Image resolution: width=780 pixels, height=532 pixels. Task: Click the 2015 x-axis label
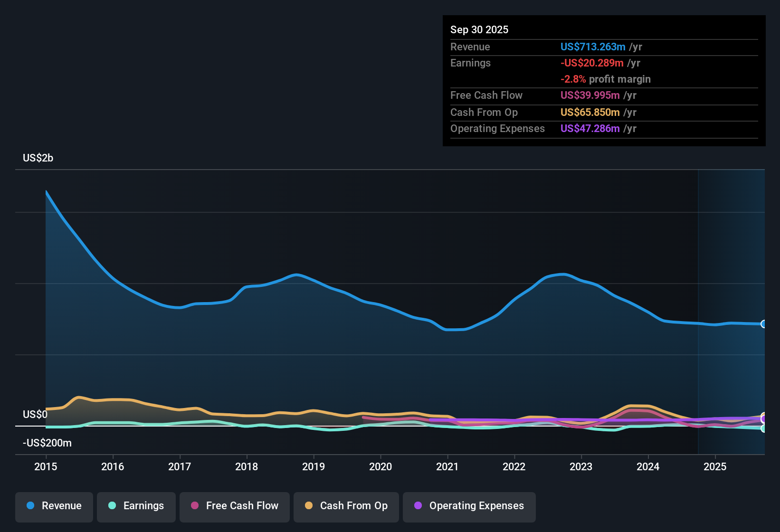pyautogui.click(x=46, y=466)
